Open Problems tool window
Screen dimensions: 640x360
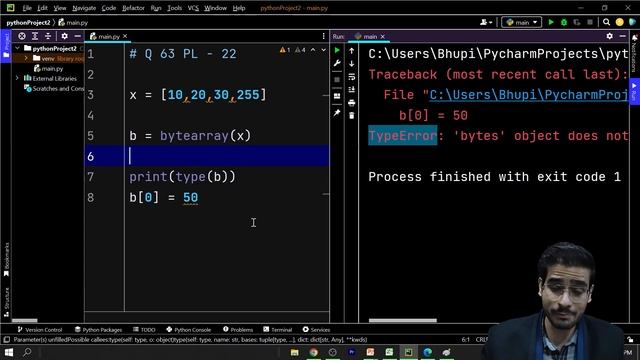point(238,329)
